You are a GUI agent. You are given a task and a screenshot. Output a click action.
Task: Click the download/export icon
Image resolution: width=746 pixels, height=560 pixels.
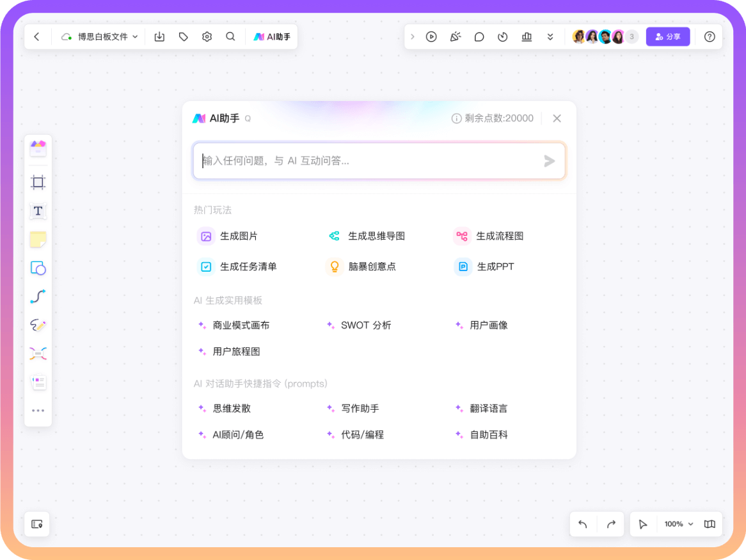click(x=159, y=36)
